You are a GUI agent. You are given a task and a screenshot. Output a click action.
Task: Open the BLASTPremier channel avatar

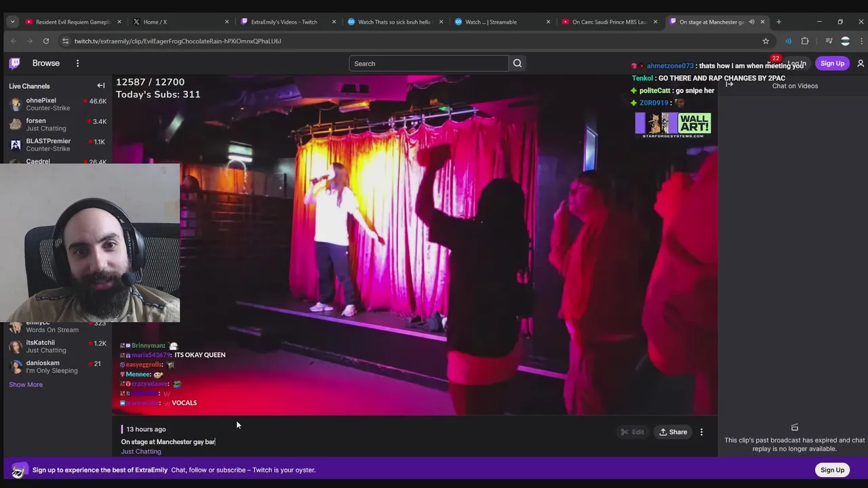(x=15, y=144)
